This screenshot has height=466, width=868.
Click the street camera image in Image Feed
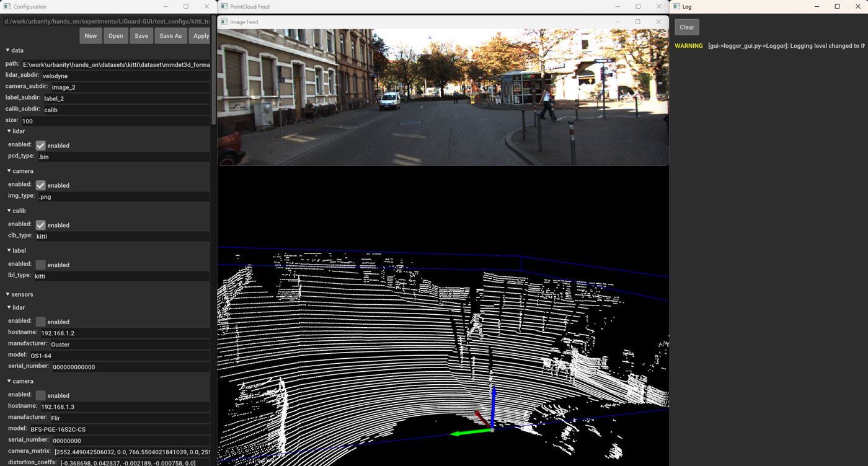click(x=443, y=97)
